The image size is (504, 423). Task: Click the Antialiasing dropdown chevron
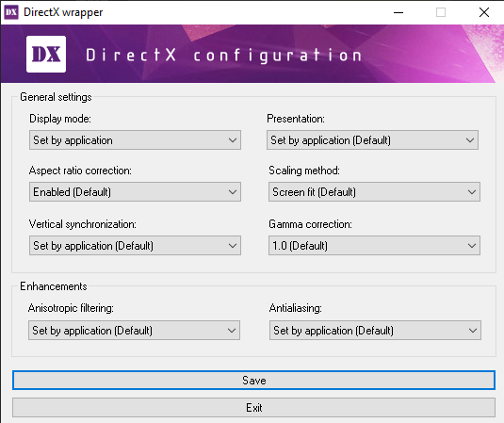coord(473,331)
